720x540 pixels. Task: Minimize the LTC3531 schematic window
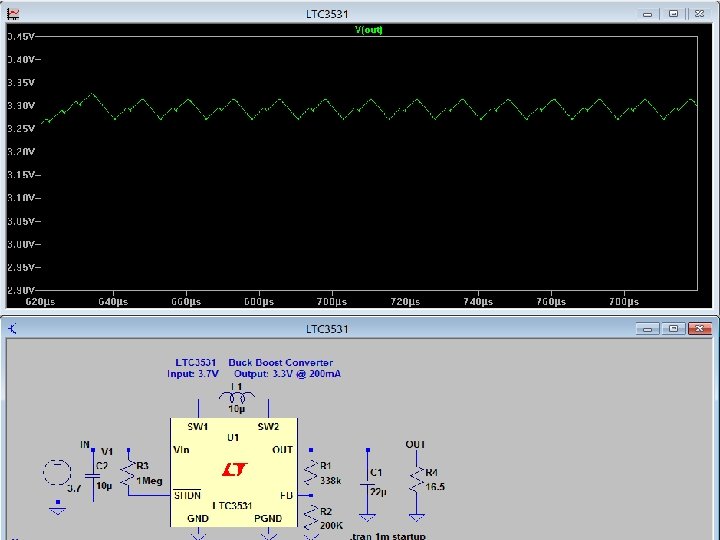[x=647, y=329]
